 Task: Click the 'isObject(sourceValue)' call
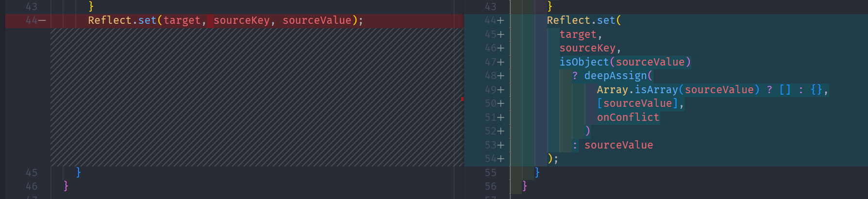[x=625, y=62]
